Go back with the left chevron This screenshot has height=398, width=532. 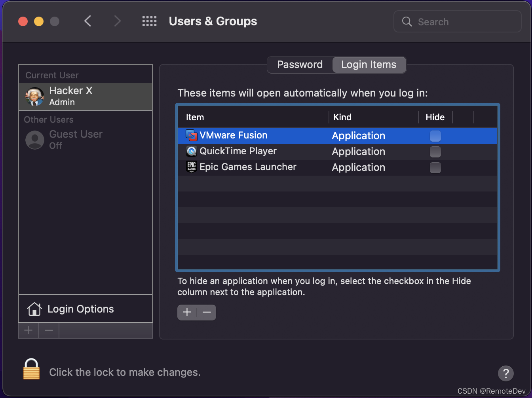point(88,21)
